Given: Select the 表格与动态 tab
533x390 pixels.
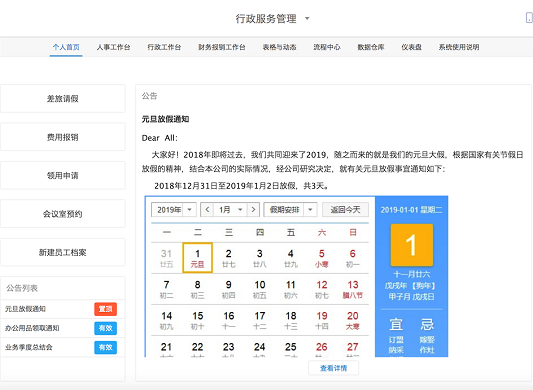Looking at the screenshot, I should (x=279, y=47).
